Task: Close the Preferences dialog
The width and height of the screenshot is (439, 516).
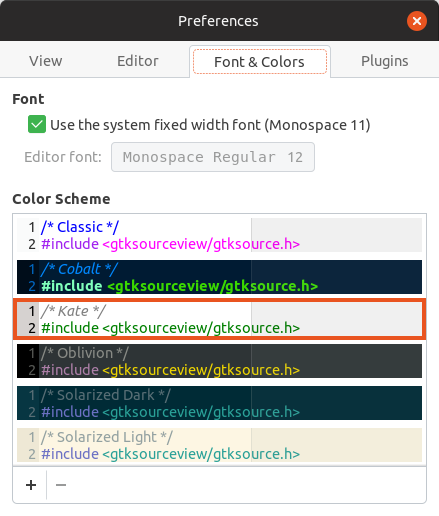Action: (416, 21)
